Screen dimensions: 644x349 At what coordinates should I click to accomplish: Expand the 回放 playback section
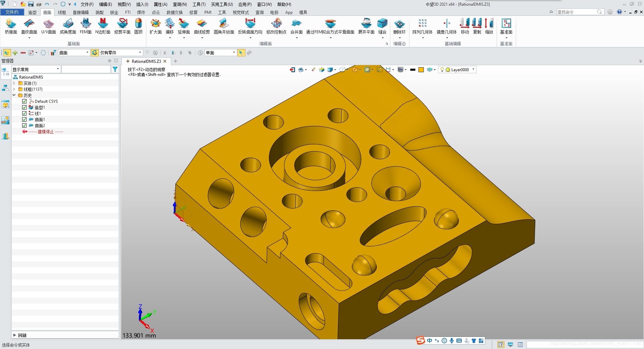coord(14,335)
